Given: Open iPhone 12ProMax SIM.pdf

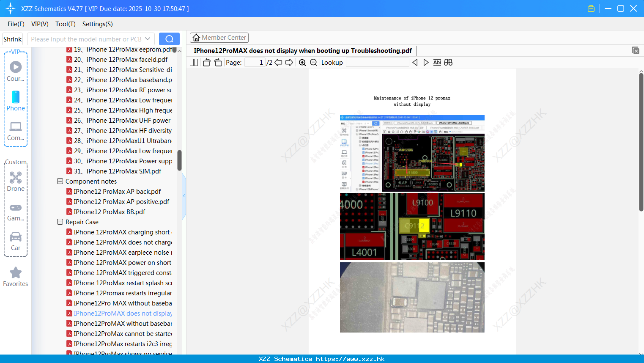Looking at the screenshot, I should [x=114, y=171].
